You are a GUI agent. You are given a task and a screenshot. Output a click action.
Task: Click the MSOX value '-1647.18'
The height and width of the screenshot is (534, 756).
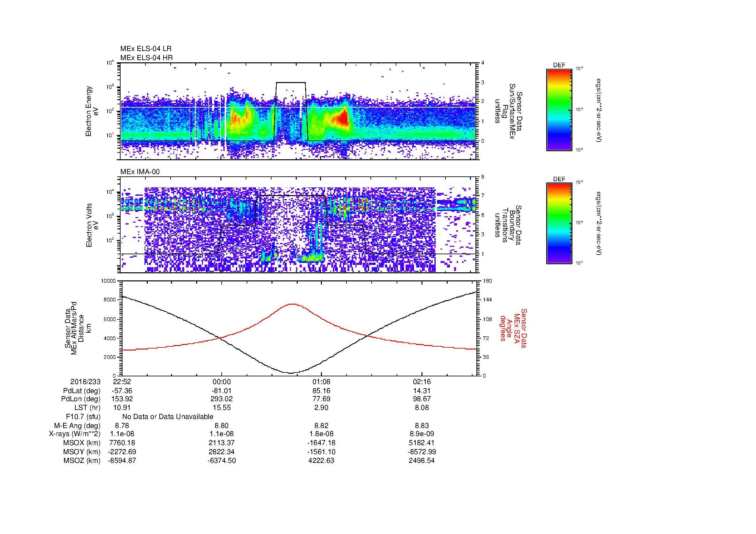[321, 443]
